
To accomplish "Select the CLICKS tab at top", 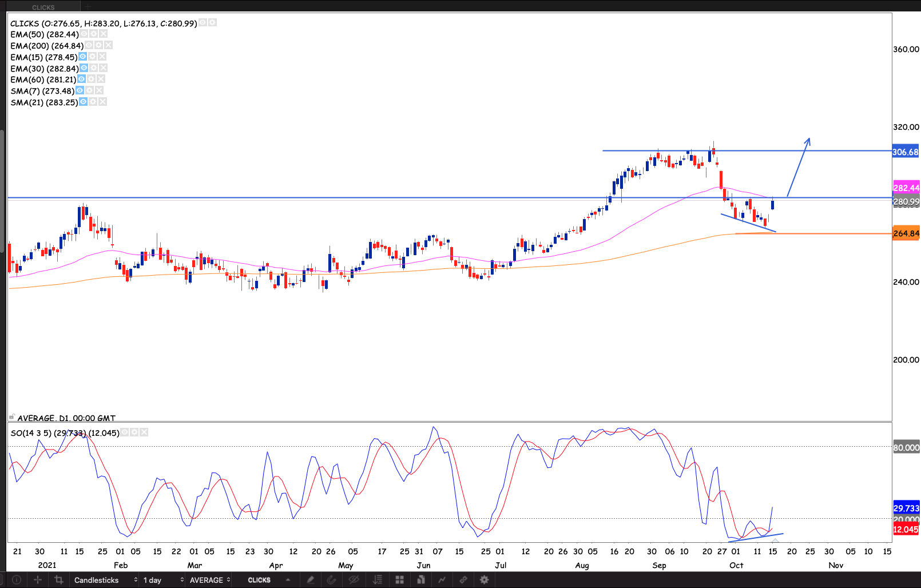I will tap(43, 7).
